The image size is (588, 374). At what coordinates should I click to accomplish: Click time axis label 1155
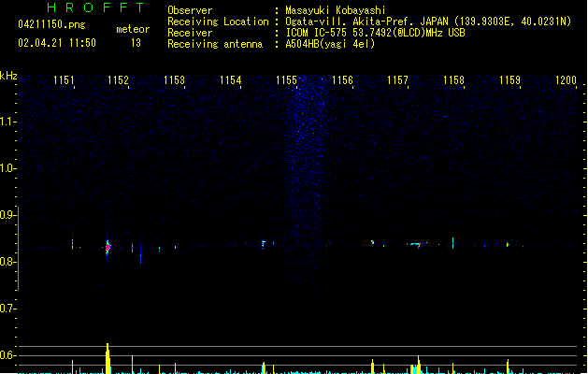point(286,80)
